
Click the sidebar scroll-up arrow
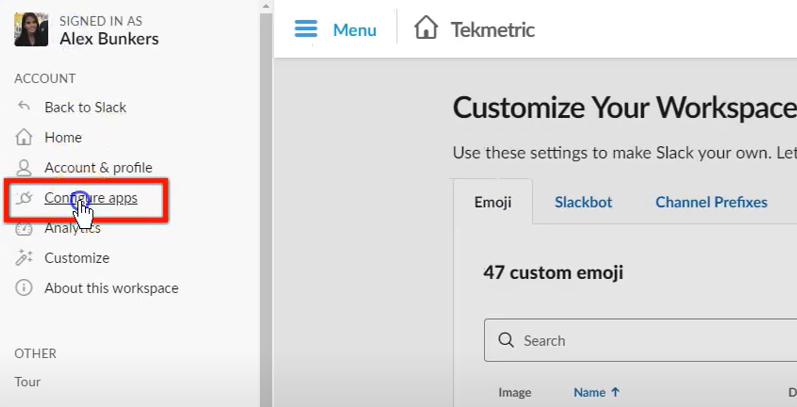266,6
